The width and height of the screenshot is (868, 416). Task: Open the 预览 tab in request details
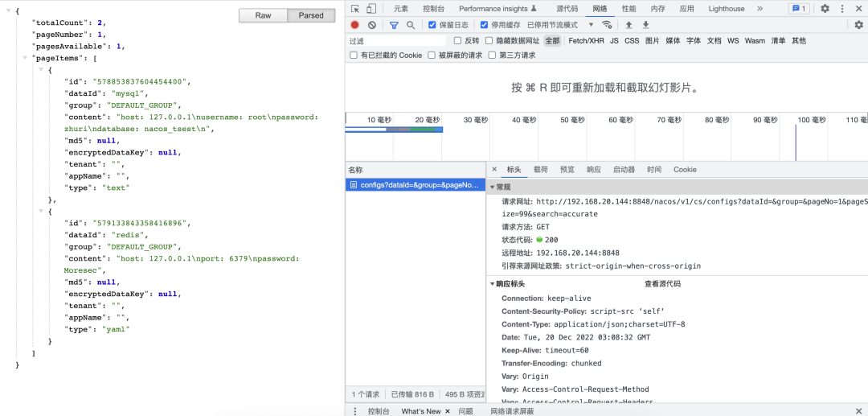point(567,170)
